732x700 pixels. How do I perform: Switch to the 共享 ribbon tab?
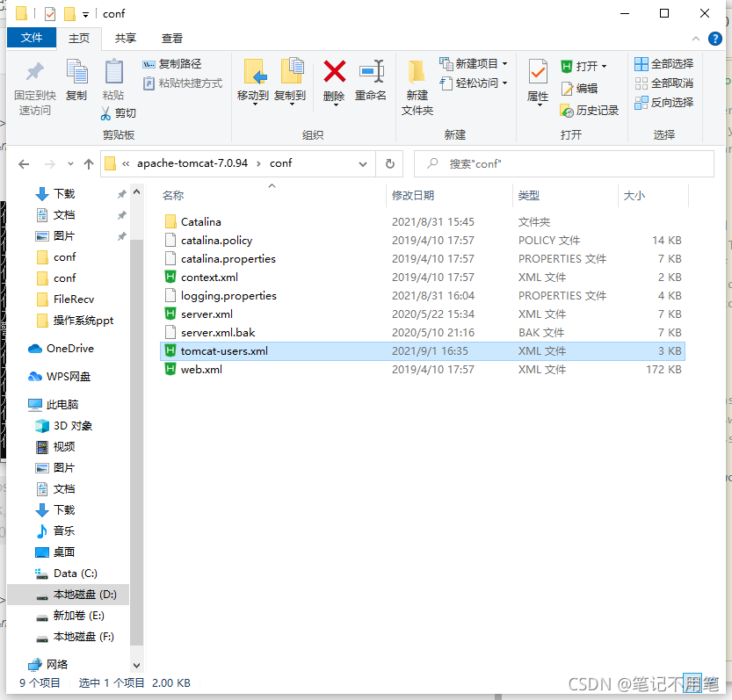[126, 39]
